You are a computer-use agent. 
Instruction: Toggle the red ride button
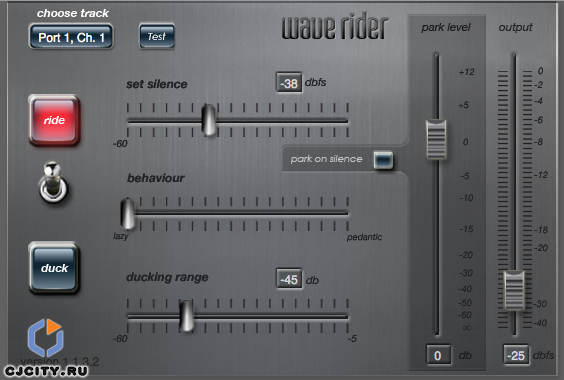coord(54,120)
